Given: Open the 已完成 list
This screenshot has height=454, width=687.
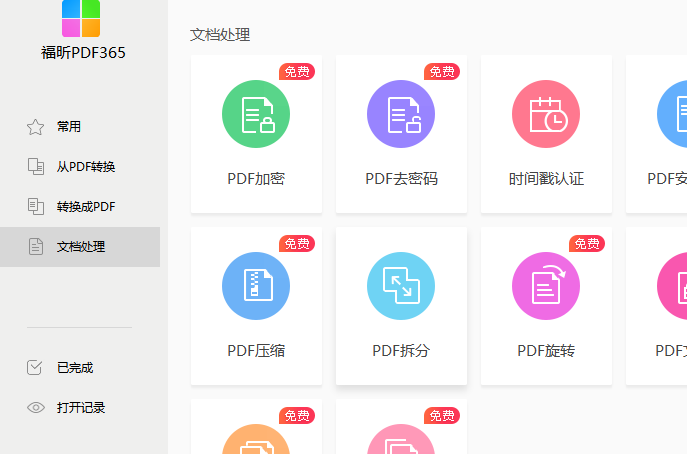Looking at the screenshot, I should [x=75, y=368].
